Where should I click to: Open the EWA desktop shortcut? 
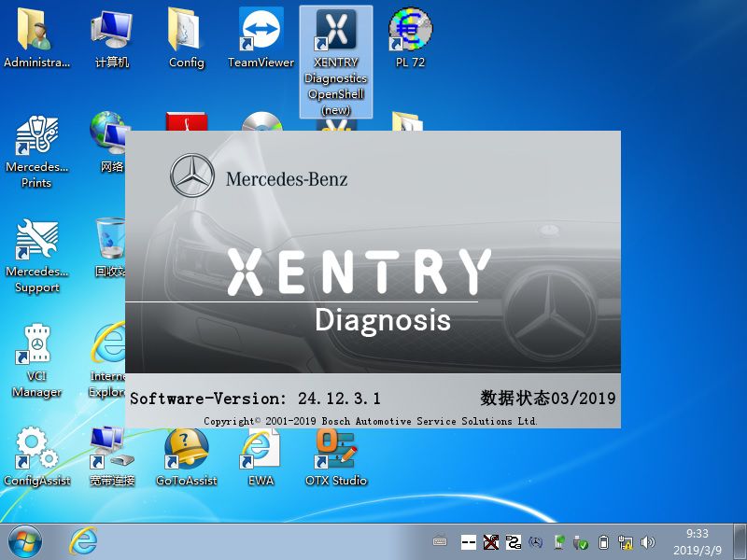(261, 456)
